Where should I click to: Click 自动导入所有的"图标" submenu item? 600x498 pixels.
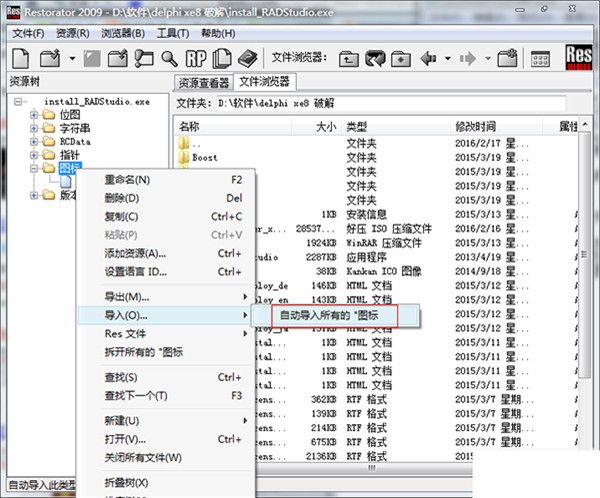tap(324, 316)
